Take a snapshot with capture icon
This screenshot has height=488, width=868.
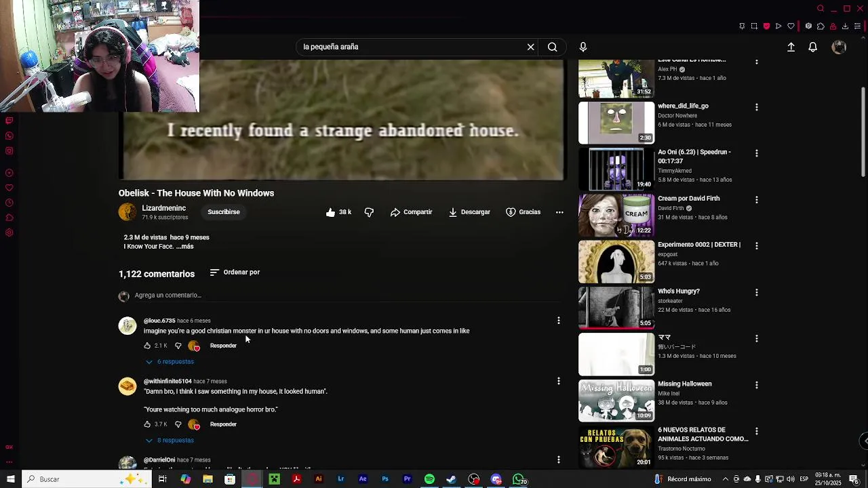(754, 26)
